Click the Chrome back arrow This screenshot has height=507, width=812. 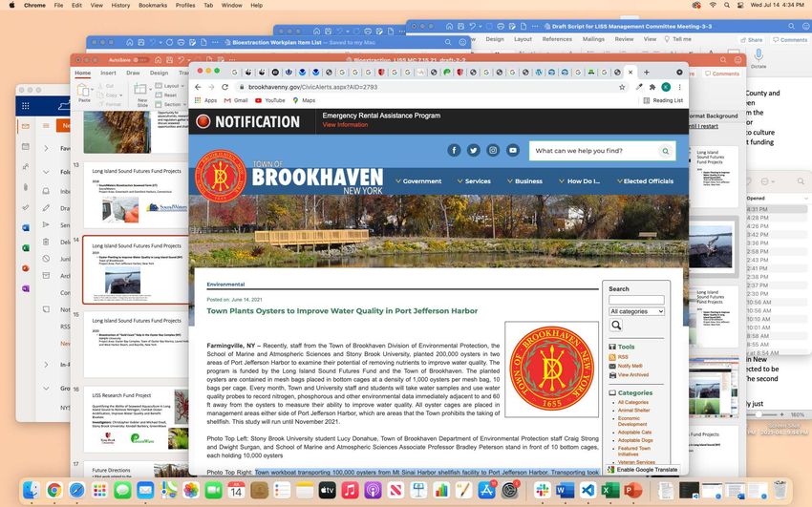click(198, 87)
